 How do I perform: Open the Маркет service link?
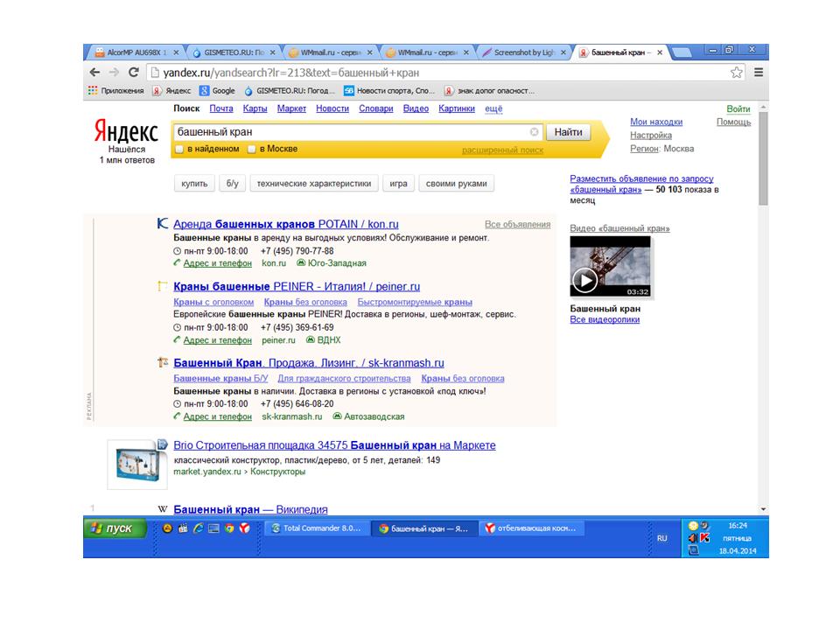[x=291, y=108]
